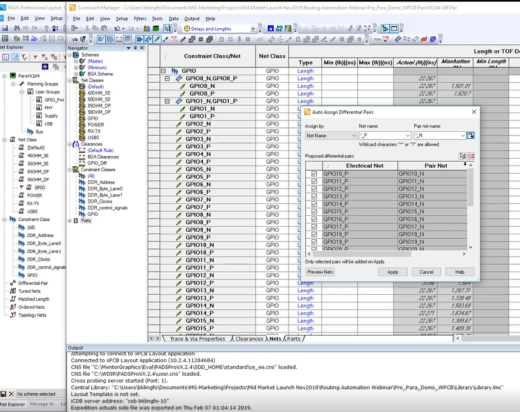The height and width of the screenshot is (412, 520).
Task: Click the red flag icon on the second toolbar row
Action: click(x=424, y=39)
